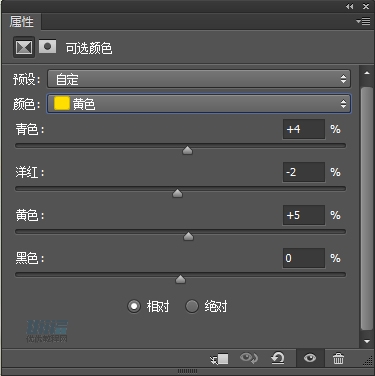Reset to adjustment defaults
The height and width of the screenshot is (376, 375).
click(278, 358)
